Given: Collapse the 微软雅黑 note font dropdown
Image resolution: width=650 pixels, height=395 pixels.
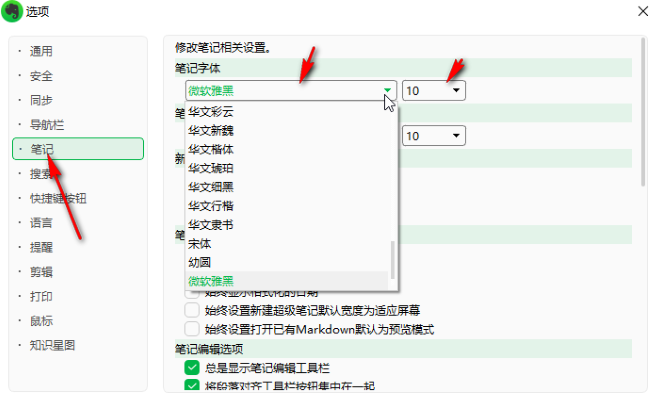Looking at the screenshot, I should 291,90.
